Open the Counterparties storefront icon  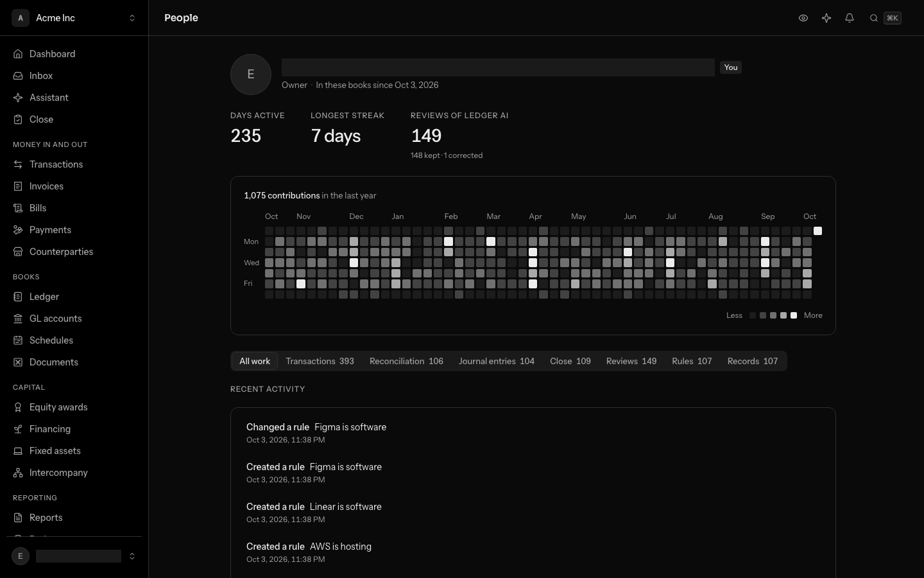click(18, 252)
